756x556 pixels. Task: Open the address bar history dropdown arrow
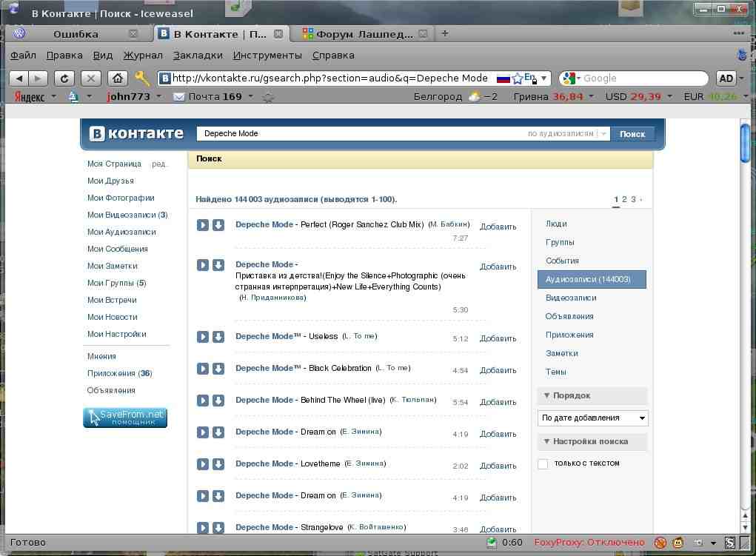[x=543, y=78]
